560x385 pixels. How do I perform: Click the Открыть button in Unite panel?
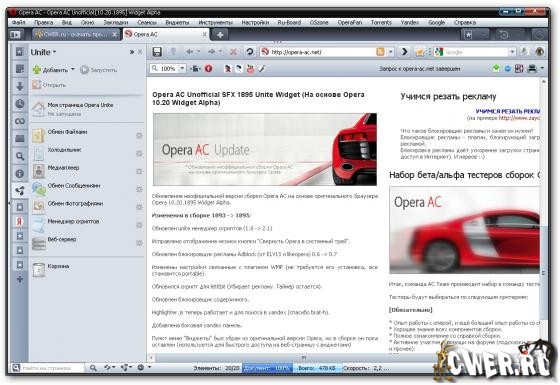pos(50,85)
